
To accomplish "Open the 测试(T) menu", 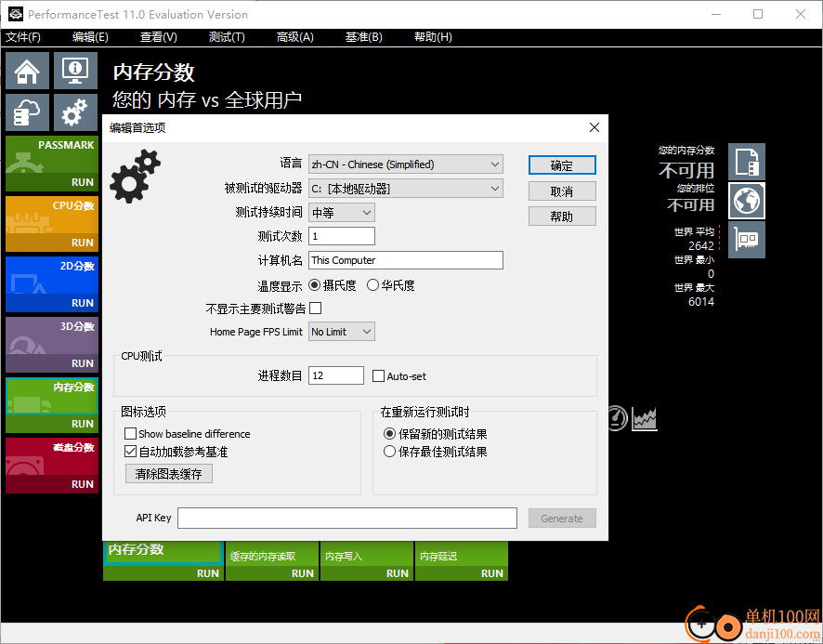I will (227, 37).
